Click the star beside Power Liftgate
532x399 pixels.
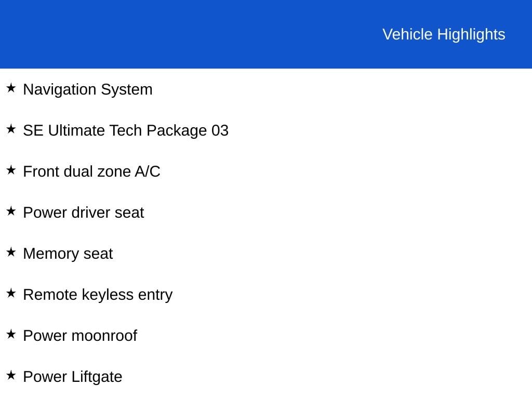pyautogui.click(x=11, y=375)
